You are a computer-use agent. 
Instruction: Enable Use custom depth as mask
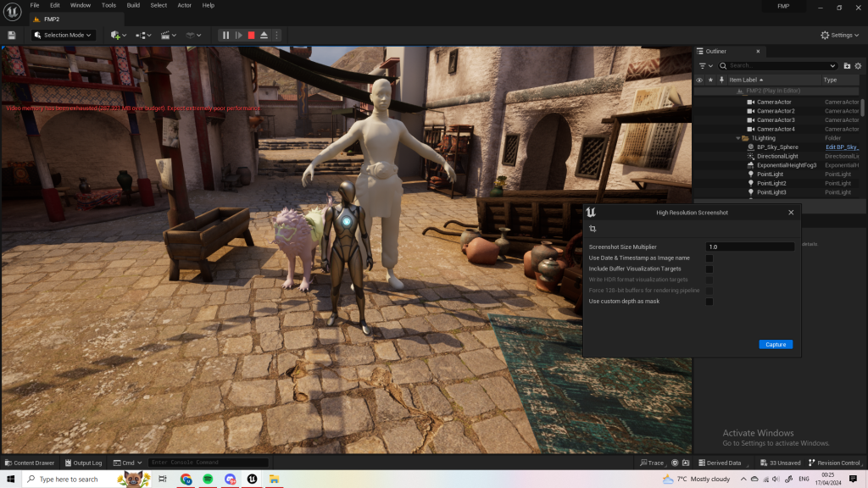tap(709, 302)
